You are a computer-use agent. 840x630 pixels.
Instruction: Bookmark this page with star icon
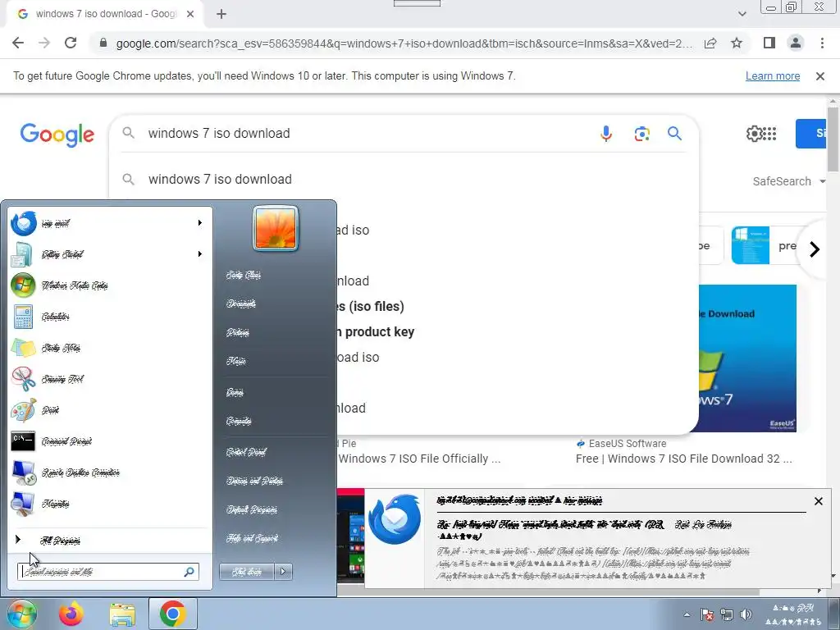coord(737,43)
